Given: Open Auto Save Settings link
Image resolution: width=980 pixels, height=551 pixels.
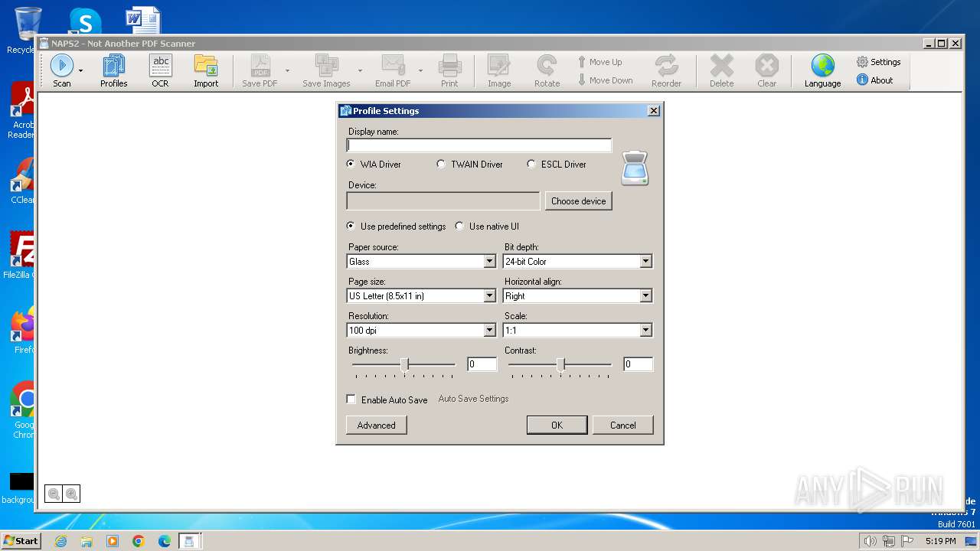Looking at the screenshot, I should pyautogui.click(x=473, y=399).
